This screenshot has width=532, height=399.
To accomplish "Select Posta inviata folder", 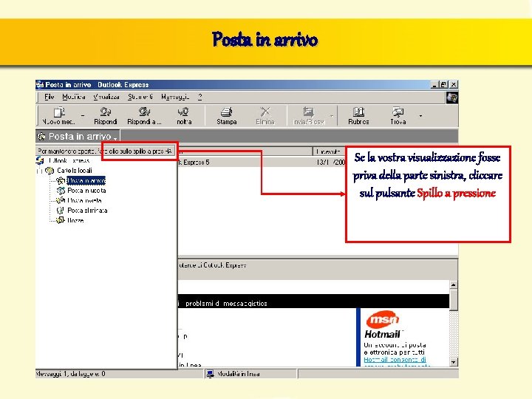I will pyautogui.click(x=84, y=200).
